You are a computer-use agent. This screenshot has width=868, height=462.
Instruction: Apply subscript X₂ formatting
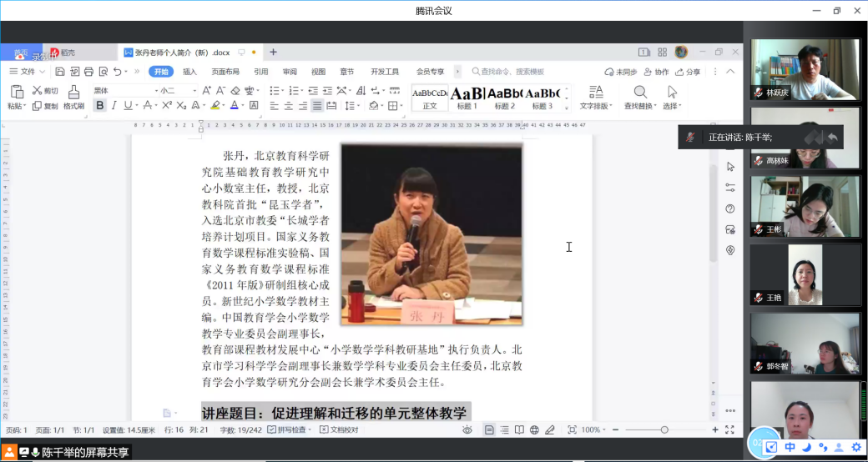pos(181,105)
